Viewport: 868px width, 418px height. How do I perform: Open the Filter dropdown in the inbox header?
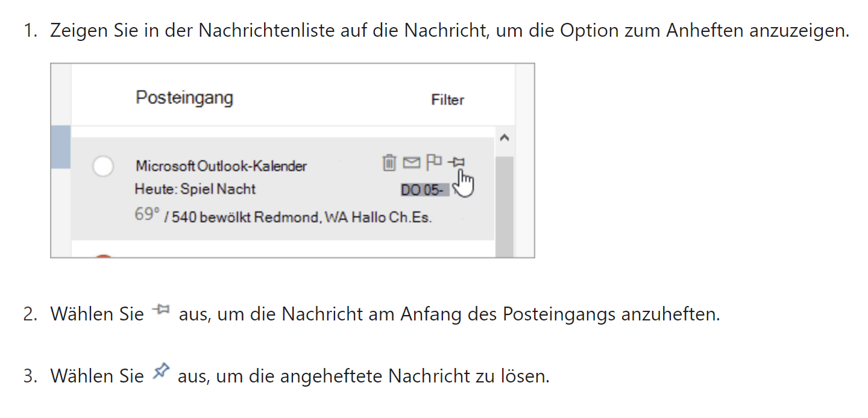coord(448,99)
